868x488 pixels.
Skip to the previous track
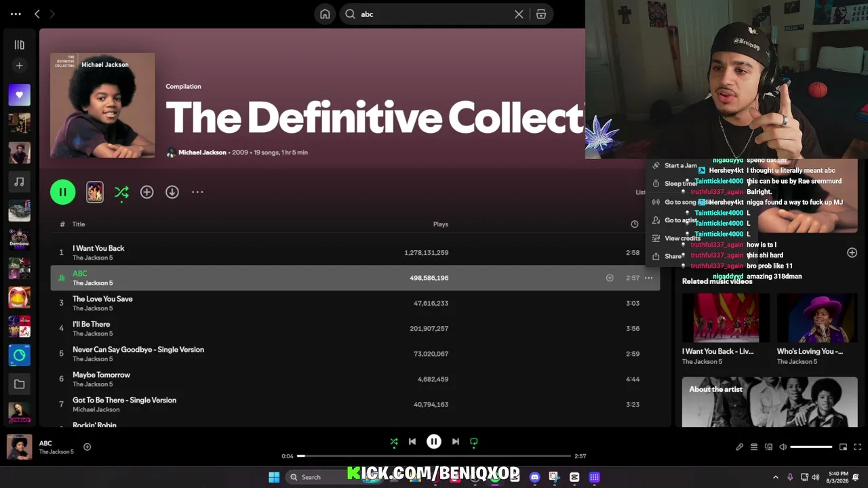pyautogui.click(x=412, y=442)
